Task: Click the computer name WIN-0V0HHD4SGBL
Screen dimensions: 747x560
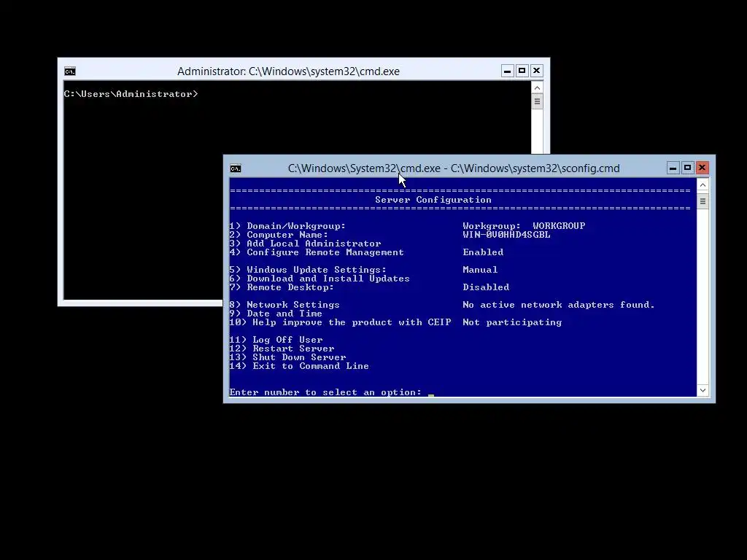Action: [506, 235]
